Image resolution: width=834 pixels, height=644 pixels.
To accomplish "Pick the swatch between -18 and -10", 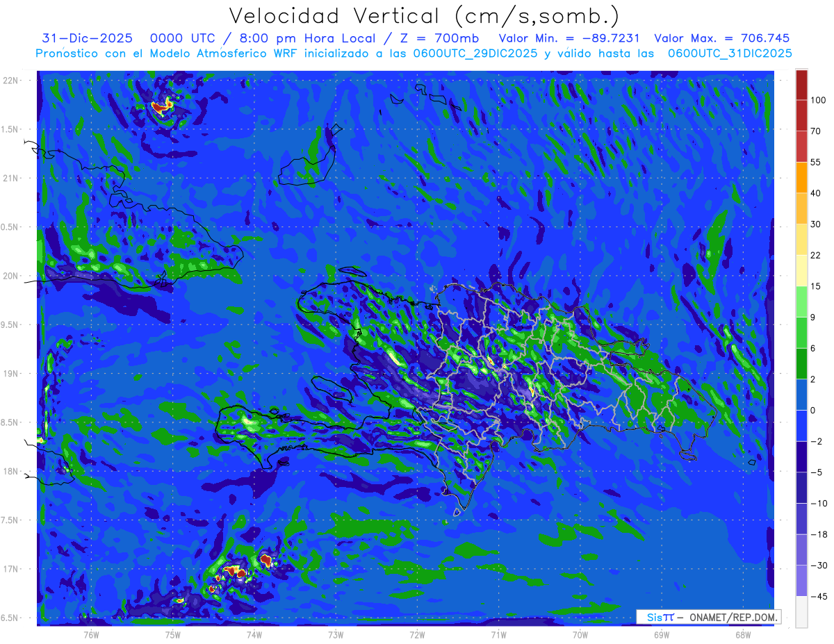I will click(801, 518).
